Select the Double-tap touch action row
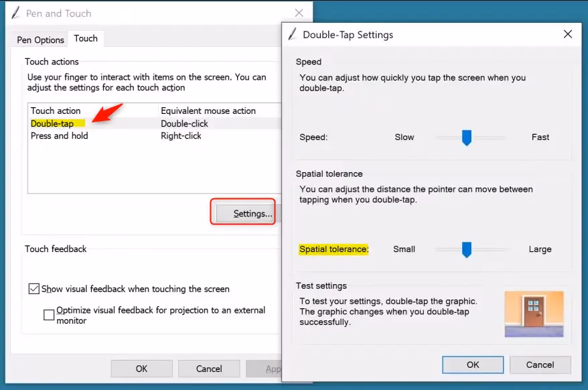The width and height of the screenshot is (588, 390). (52, 123)
